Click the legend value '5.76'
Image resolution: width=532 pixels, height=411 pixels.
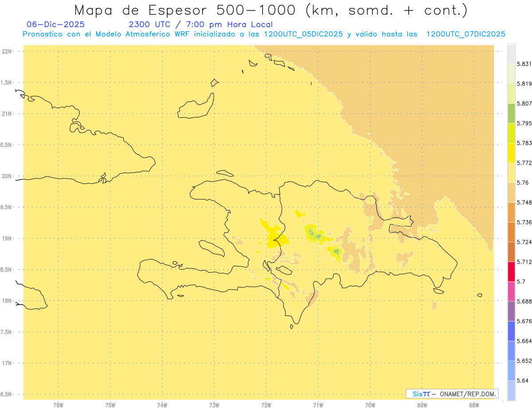click(523, 183)
